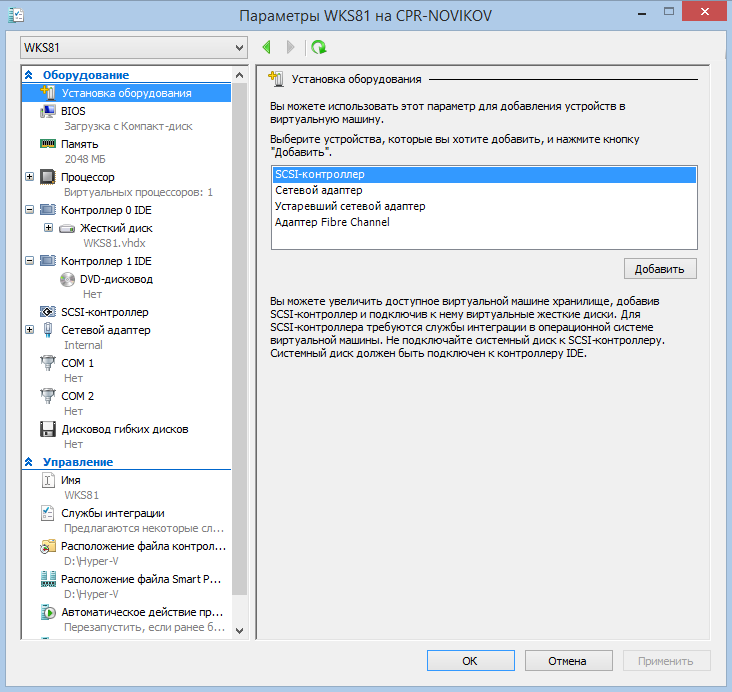
Task: Expand the Сетевой адаптер tree node
Action: click(29, 329)
